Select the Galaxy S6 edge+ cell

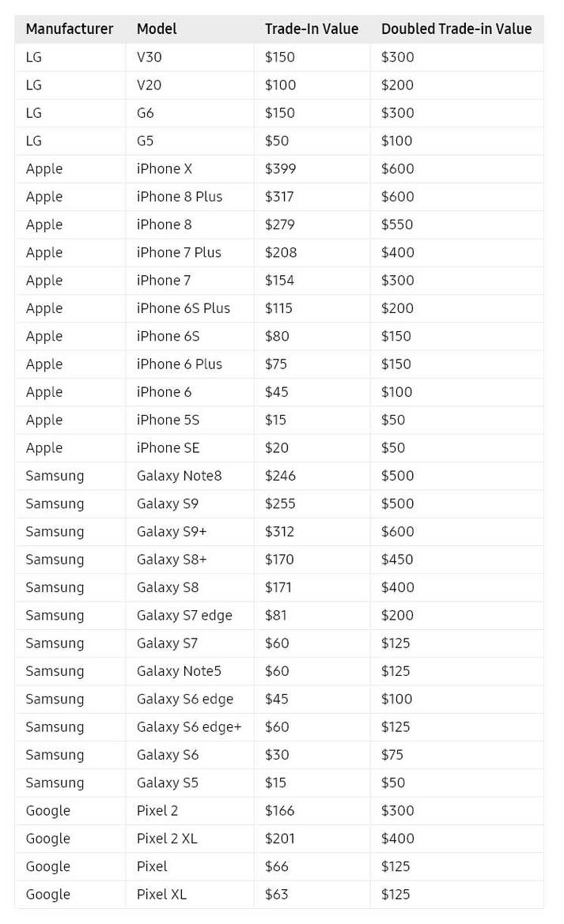(x=189, y=727)
